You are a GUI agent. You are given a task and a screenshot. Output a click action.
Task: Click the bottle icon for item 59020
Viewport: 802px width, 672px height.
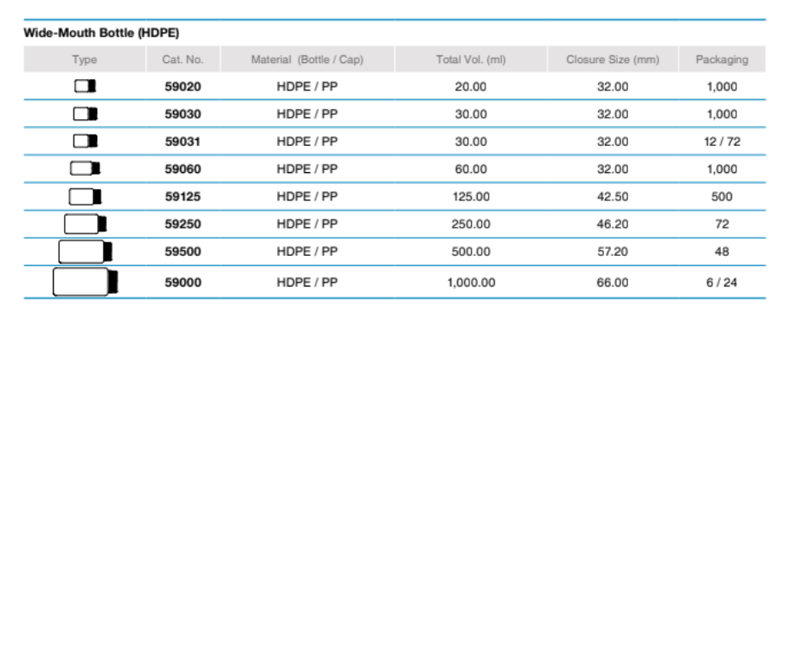[85, 86]
